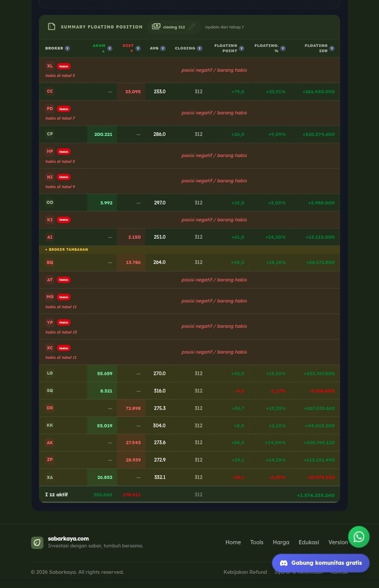Image resolution: width=379 pixels, height=588 pixels.
Task: Join community via Gabung komunitas gratis
Action: click(x=321, y=563)
